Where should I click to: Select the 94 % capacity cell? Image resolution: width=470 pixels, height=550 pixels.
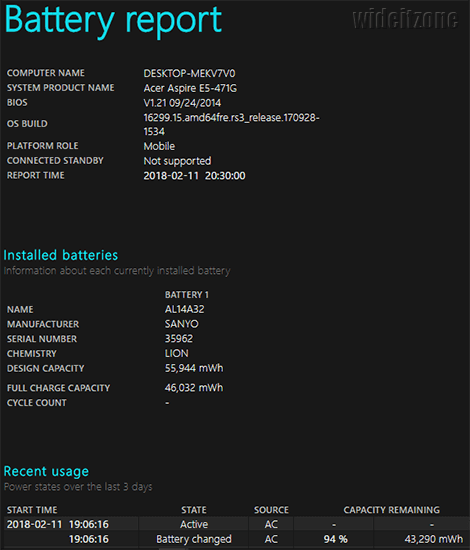335,539
